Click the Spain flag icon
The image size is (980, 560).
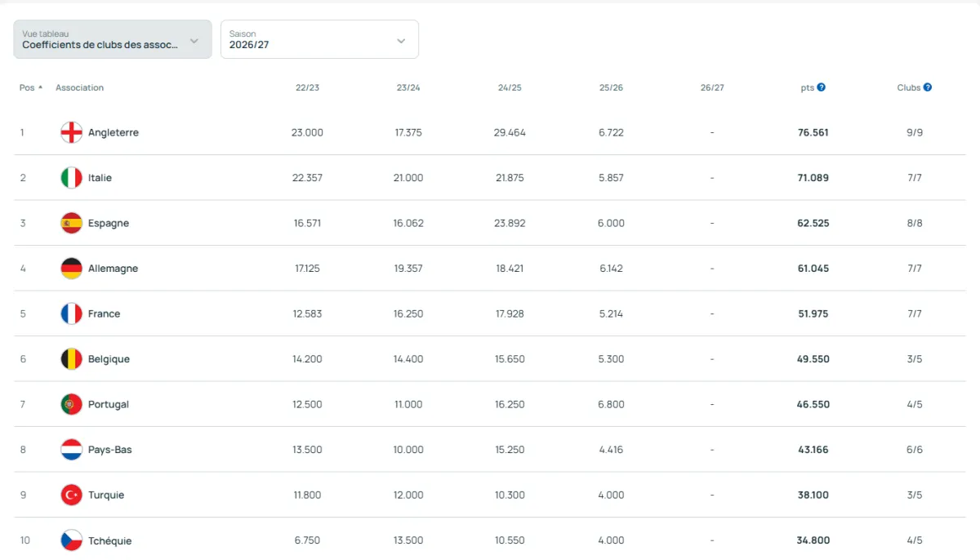click(72, 223)
